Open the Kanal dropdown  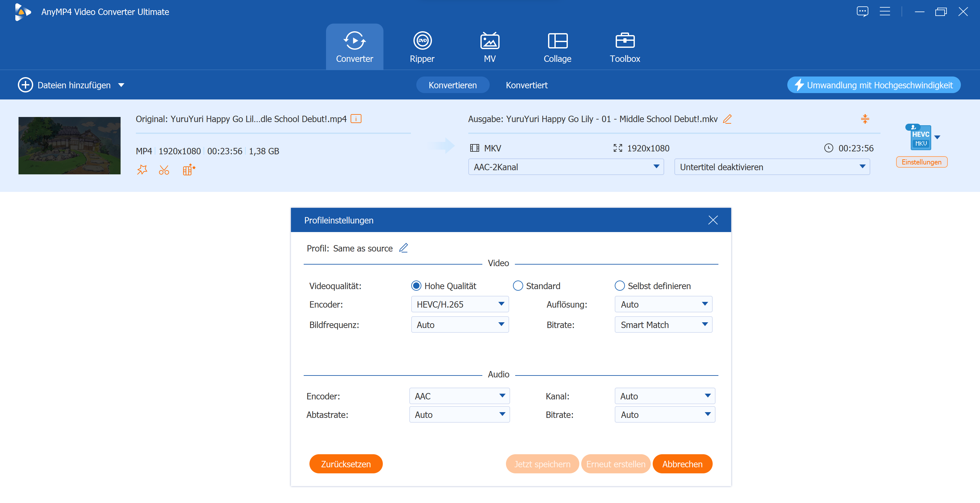coord(664,396)
